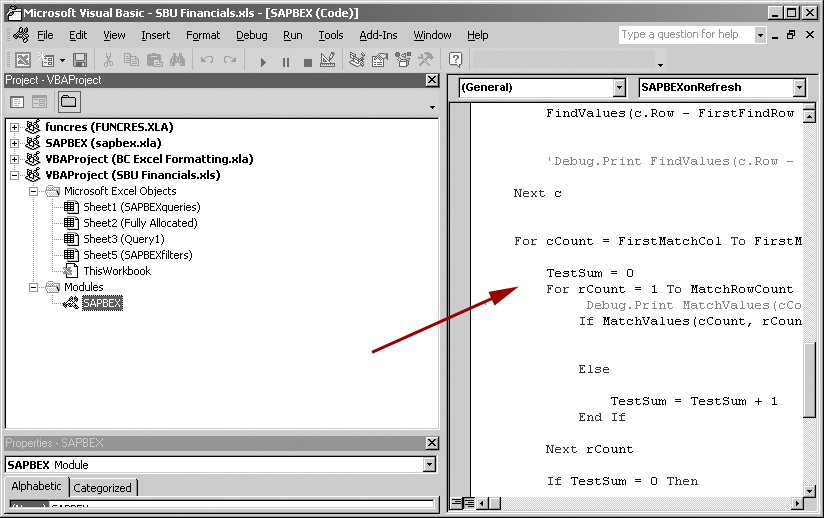Switch to the Categorized tab
This screenshot has height=518, width=824.
point(102,488)
